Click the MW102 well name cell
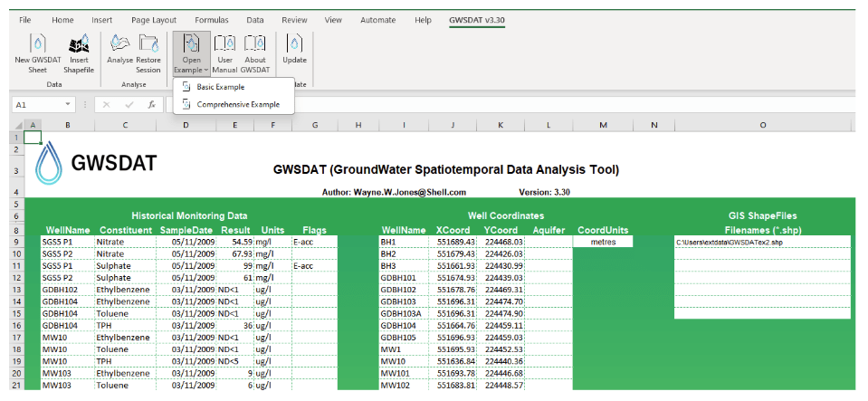868x401 pixels. pos(404,385)
